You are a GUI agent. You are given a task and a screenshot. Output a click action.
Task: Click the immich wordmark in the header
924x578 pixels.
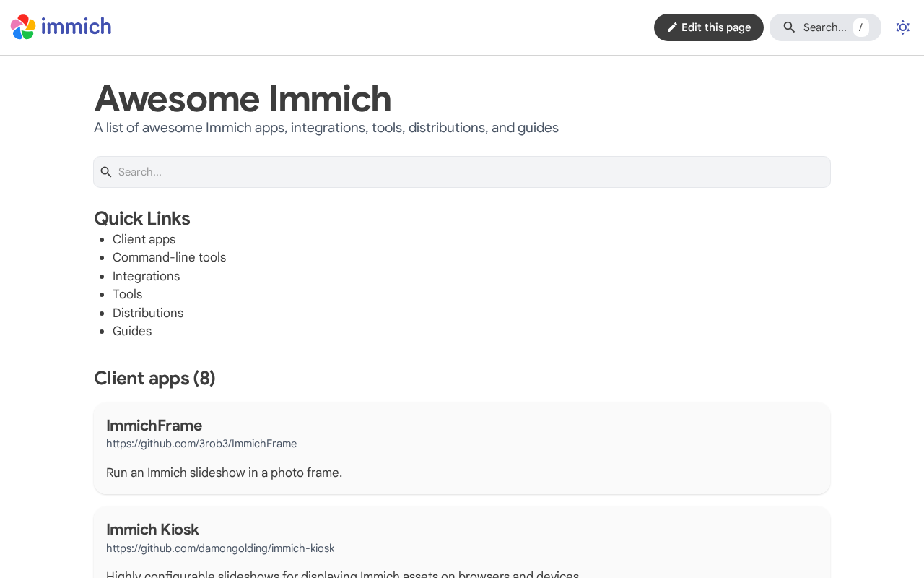point(76,27)
